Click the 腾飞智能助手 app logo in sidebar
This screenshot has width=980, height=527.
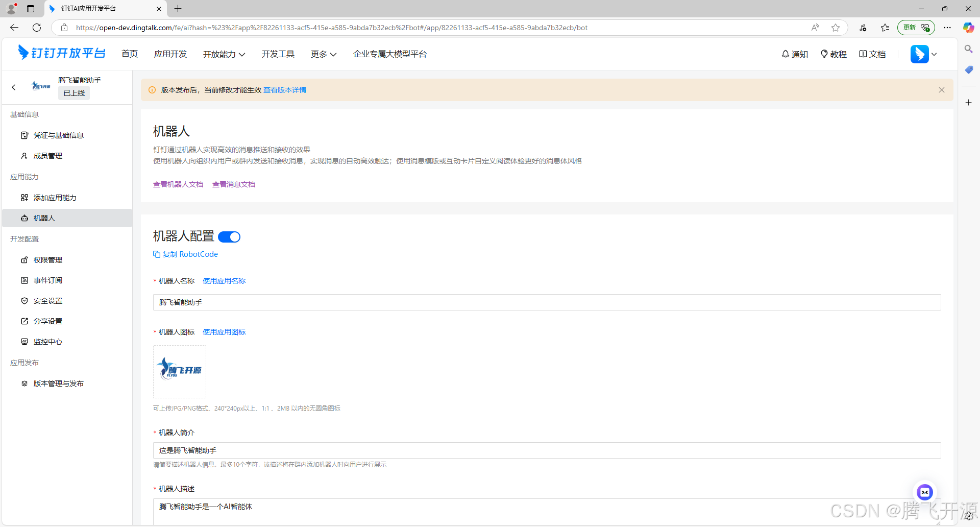click(x=41, y=86)
